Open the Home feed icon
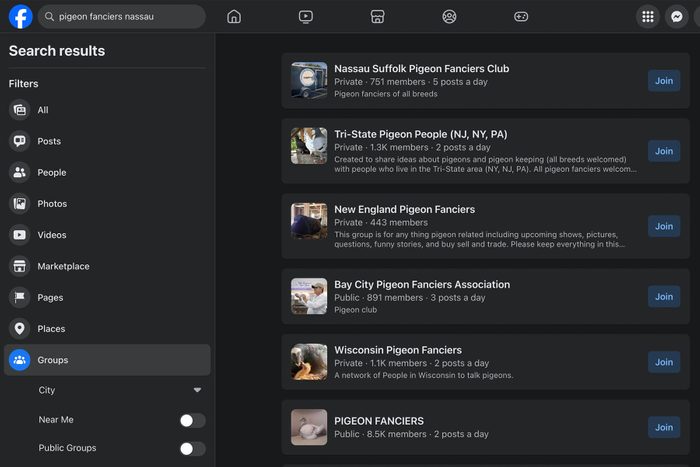 tap(234, 16)
